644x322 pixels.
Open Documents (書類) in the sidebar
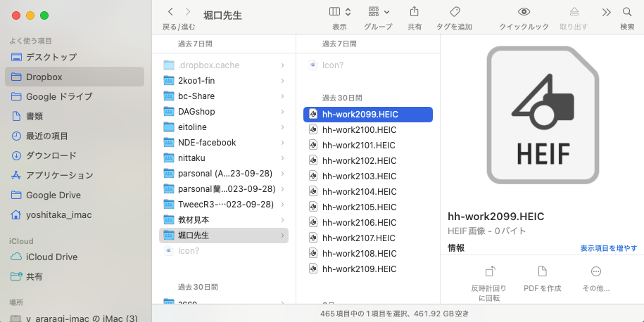click(x=75, y=116)
